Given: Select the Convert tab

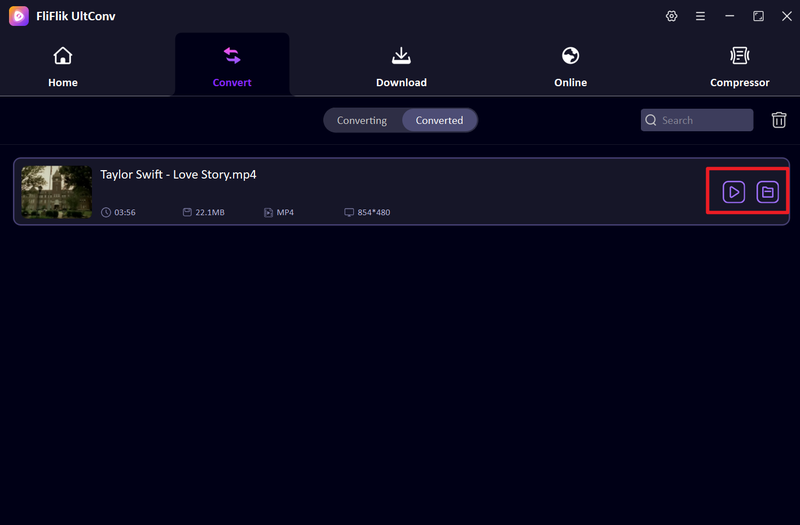Looking at the screenshot, I should click(232, 66).
